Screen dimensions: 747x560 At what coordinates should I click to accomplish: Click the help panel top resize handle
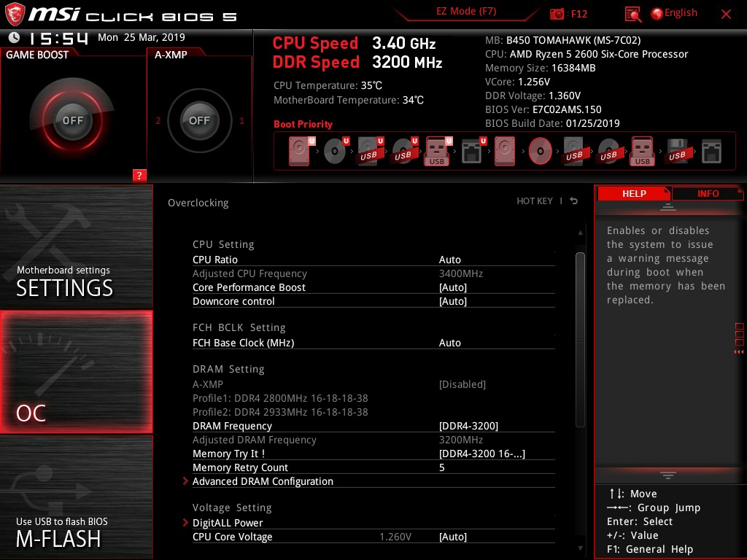click(x=668, y=207)
